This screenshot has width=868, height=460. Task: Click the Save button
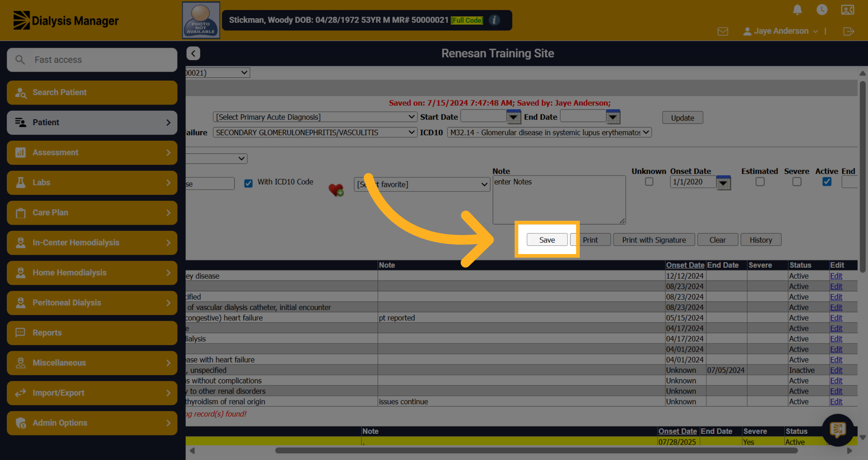547,240
